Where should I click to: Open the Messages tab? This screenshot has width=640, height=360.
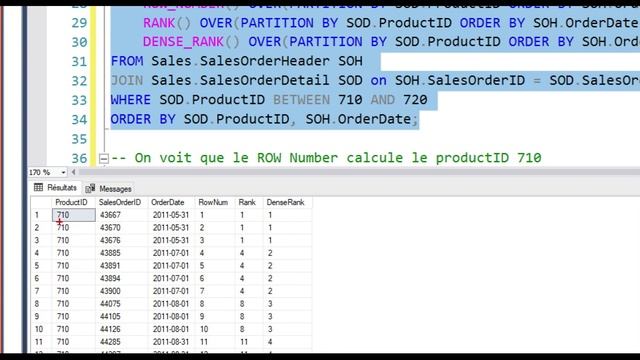109,189
